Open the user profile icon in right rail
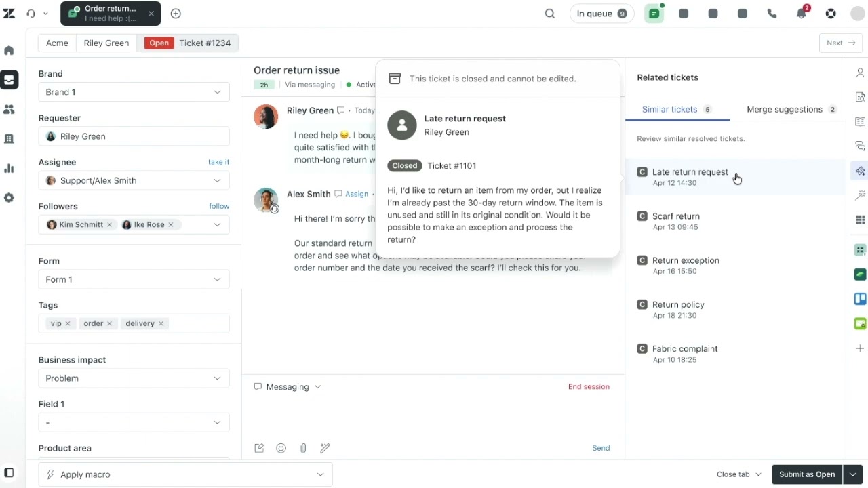The height and width of the screenshot is (488, 868). click(x=860, y=73)
